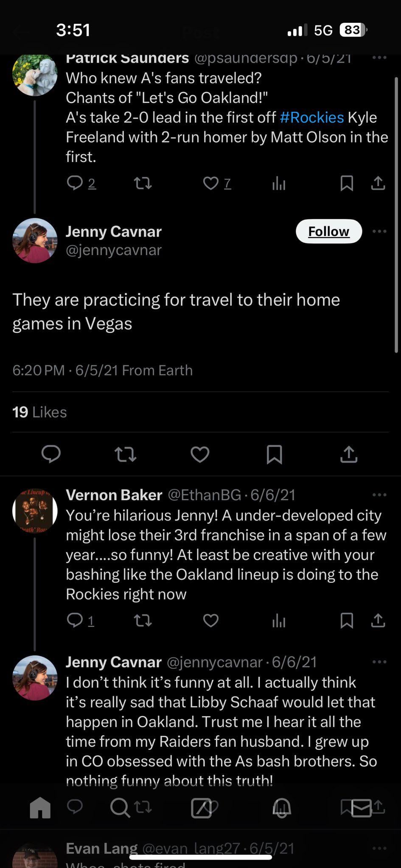Repost Jenny Cavnar's main post
The height and width of the screenshot is (868, 401).
(126, 454)
